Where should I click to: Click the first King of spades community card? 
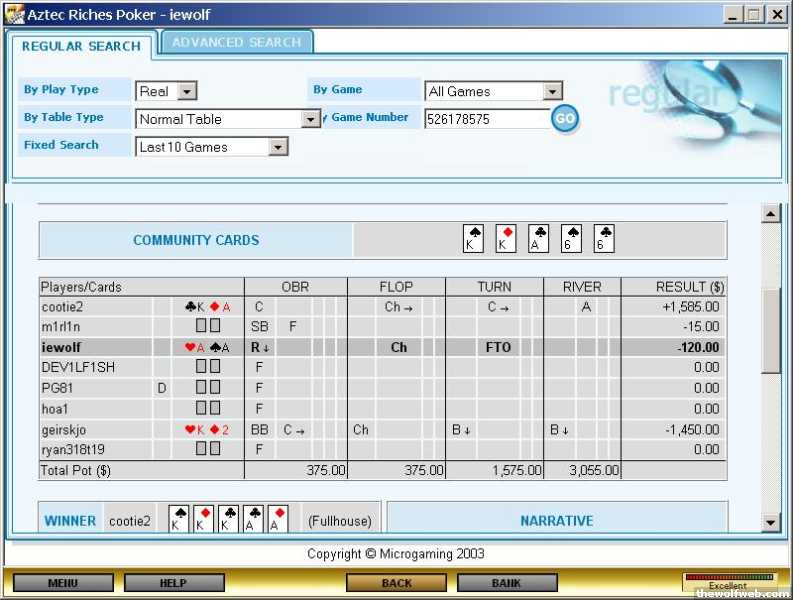pos(474,239)
